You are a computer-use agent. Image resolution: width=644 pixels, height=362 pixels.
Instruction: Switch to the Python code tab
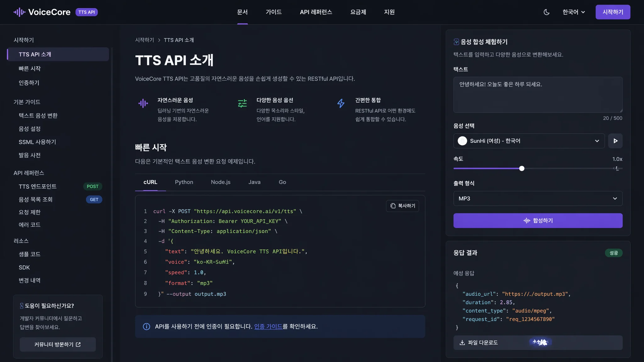point(184,182)
